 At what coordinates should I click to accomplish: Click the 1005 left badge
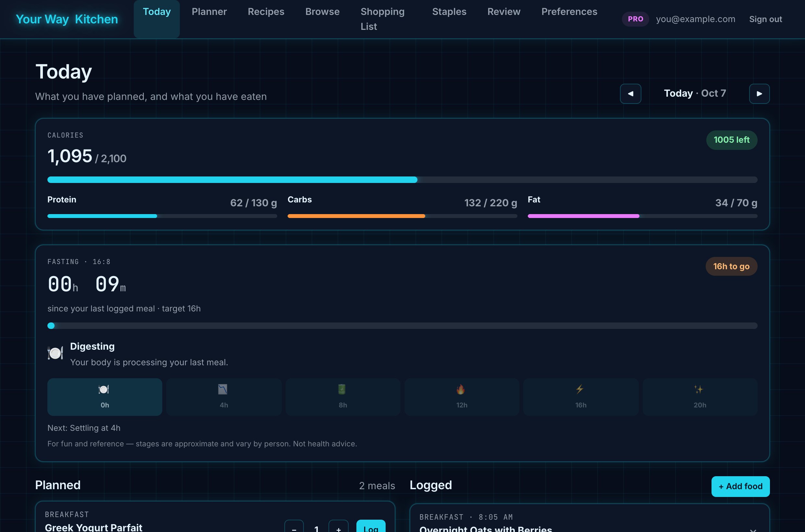point(732,140)
